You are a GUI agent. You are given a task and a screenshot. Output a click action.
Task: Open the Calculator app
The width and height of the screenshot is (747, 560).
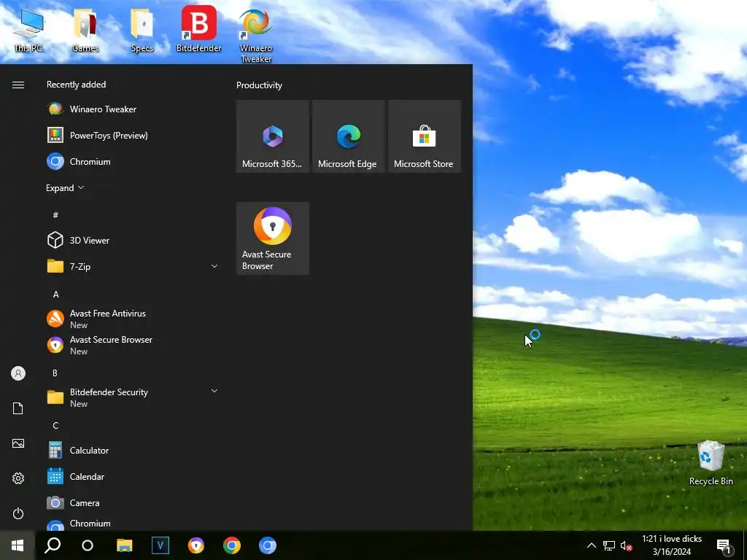[133, 450]
